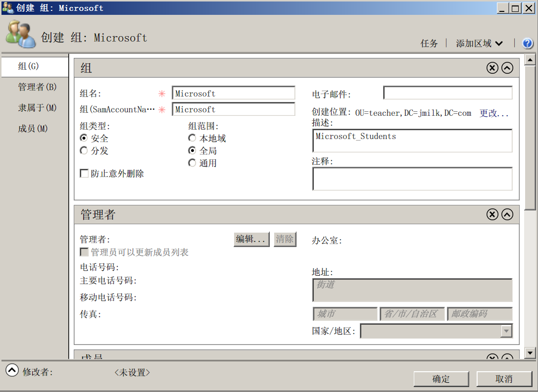The image size is (538, 392).
Task: Close the 管理者 section with its X icon
Action: point(492,214)
